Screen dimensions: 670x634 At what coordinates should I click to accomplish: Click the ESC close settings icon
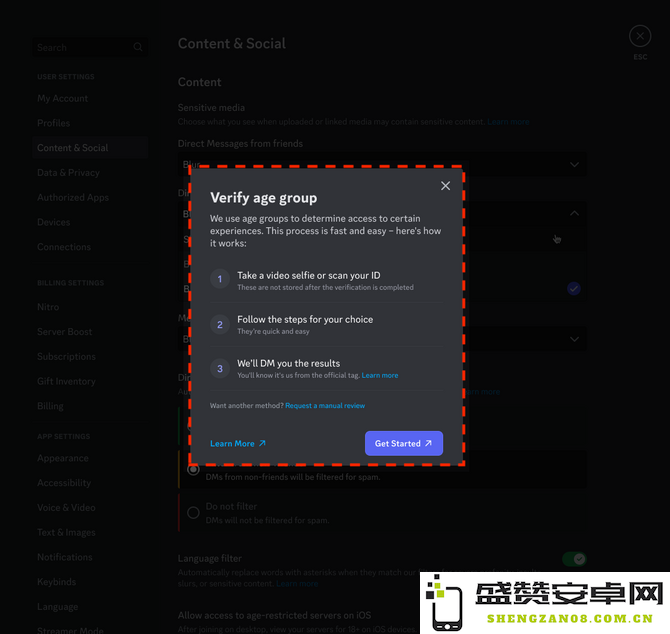[640, 36]
